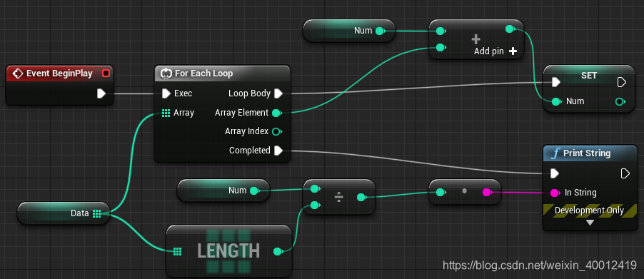Screen dimensions: 644x279
Task: Click LENGTH node output pin
Action: coord(278,251)
